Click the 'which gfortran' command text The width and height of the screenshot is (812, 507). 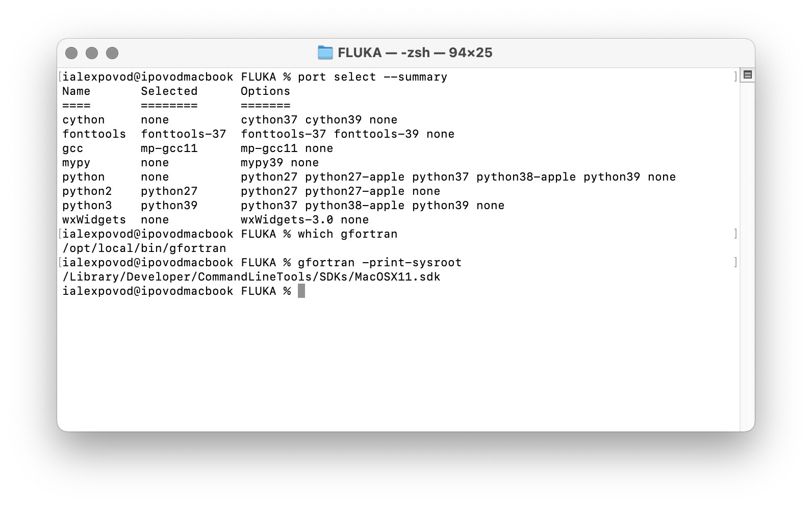tap(347, 234)
